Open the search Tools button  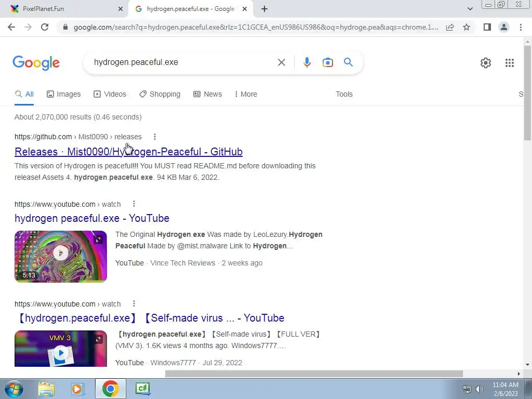[x=344, y=94]
